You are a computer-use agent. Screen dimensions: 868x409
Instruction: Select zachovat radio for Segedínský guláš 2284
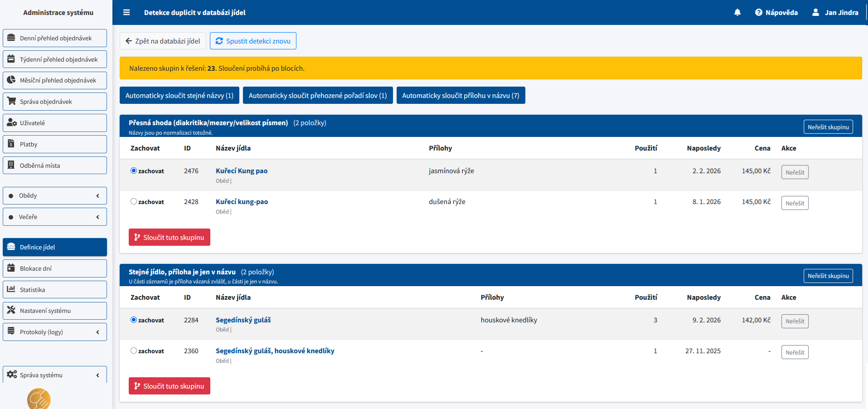click(134, 320)
